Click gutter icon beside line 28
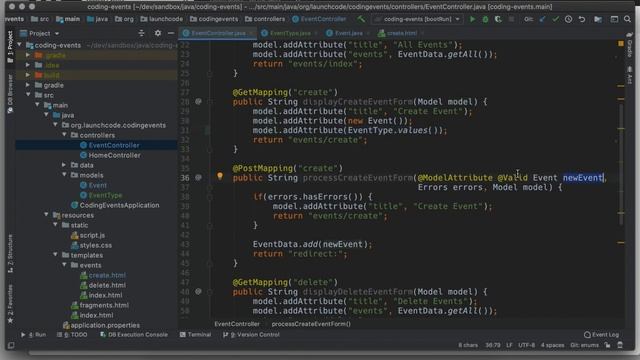 (x=198, y=101)
